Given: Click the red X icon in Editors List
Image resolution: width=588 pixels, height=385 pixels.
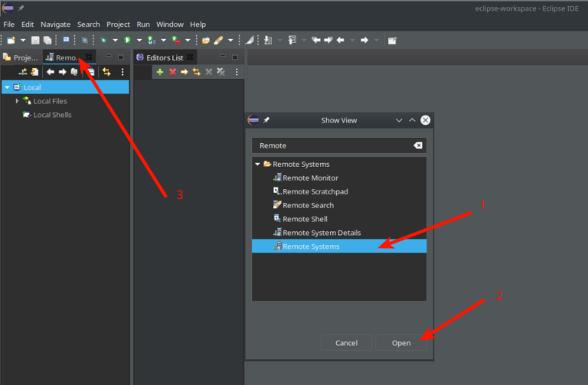Looking at the screenshot, I should point(172,72).
